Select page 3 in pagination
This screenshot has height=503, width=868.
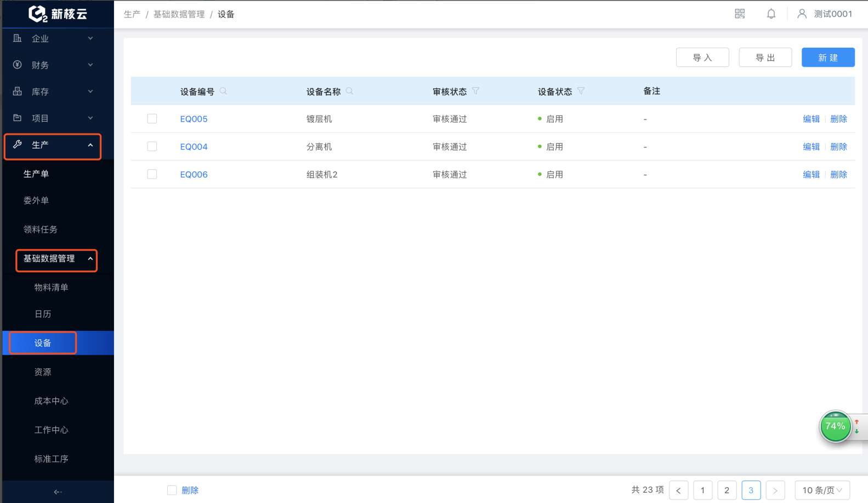point(751,490)
